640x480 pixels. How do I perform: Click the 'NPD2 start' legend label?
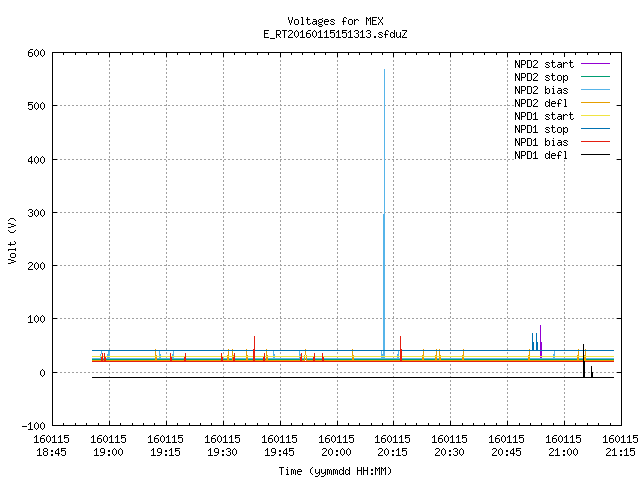[544, 64]
